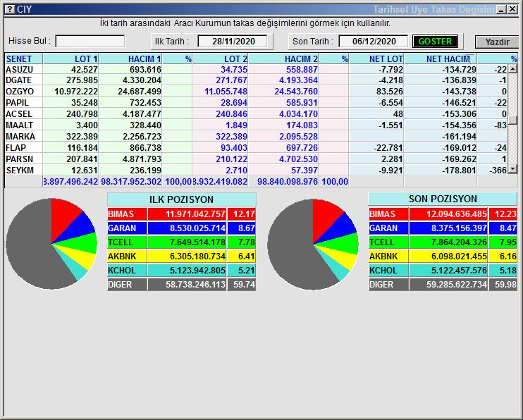Select the ACSEL row

tap(256, 114)
